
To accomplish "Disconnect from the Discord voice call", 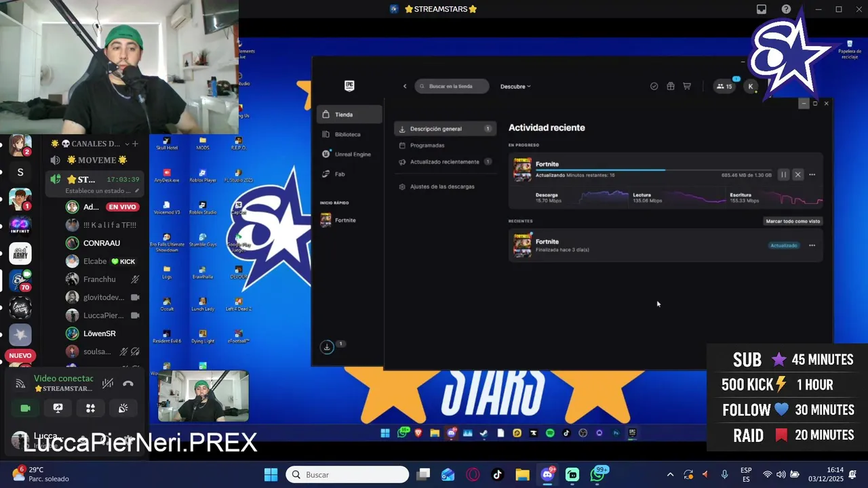I will (x=128, y=384).
